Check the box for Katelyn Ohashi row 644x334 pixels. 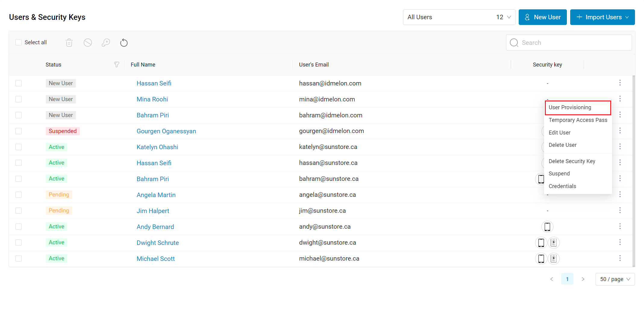19,147
